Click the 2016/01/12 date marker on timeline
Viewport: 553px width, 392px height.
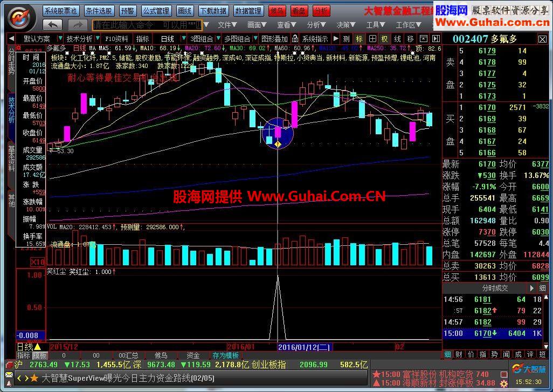point(305,347)
